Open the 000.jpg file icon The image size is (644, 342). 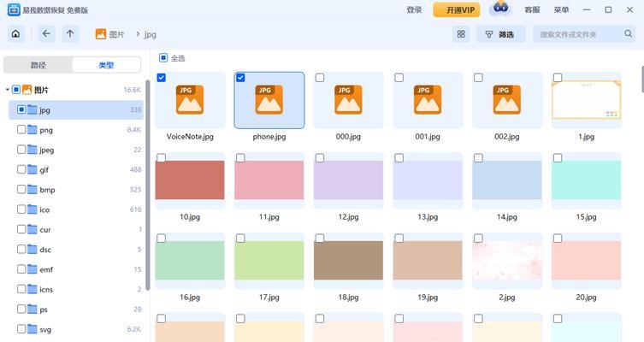click(347, 100)
